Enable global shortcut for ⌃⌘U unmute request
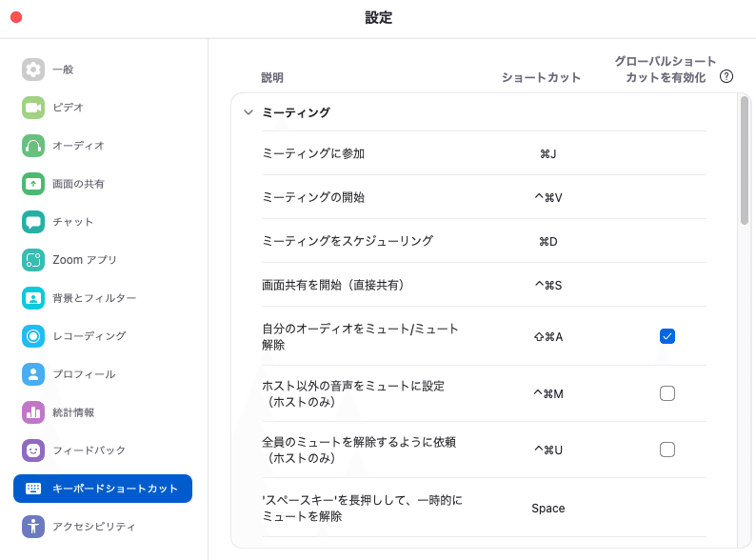Screen dimensions: 756x560 (x=667, y=450)
